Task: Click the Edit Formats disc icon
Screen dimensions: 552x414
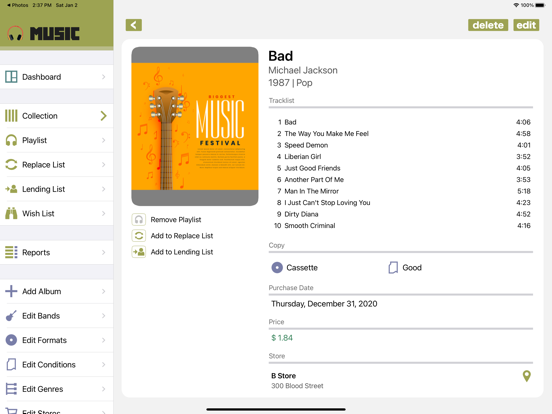Action: 11,340
